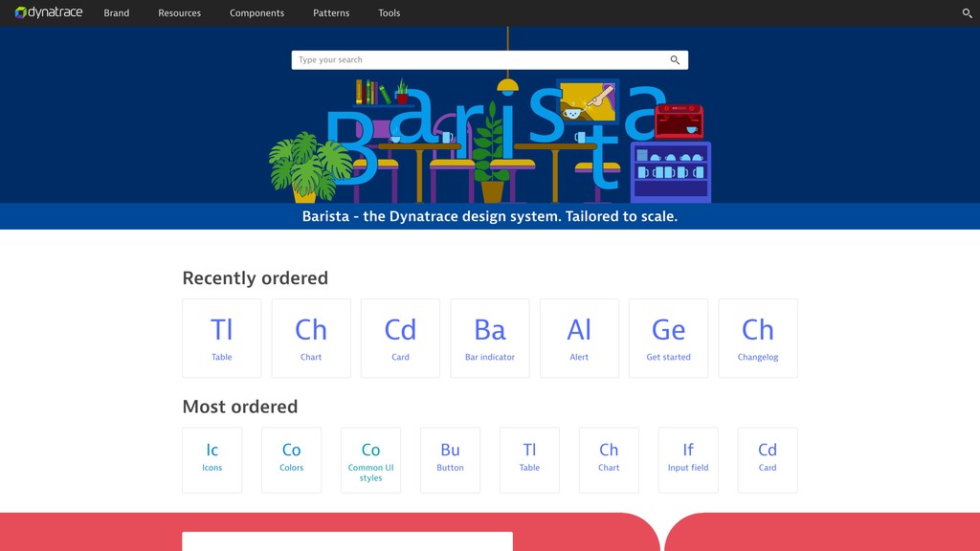Open the Button tile under Most ordered
The width and height of the screenshot is (980, 551).
[450, 460]
